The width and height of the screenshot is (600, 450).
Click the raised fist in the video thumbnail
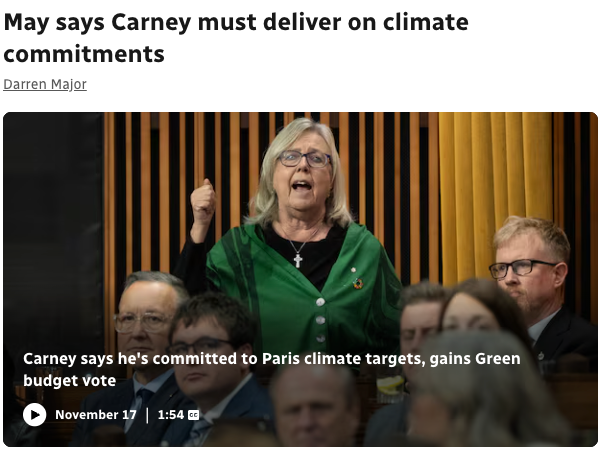[x=203, y=202]
